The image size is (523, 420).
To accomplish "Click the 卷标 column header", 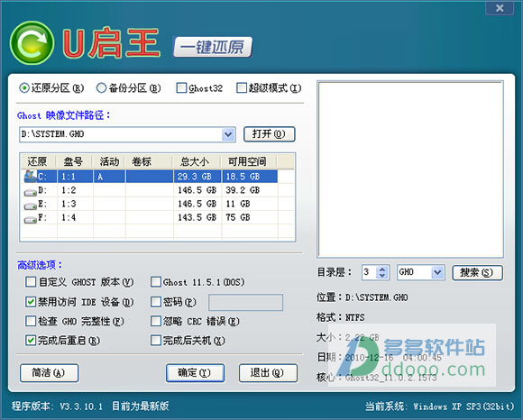I will click(x=149, y=161).
